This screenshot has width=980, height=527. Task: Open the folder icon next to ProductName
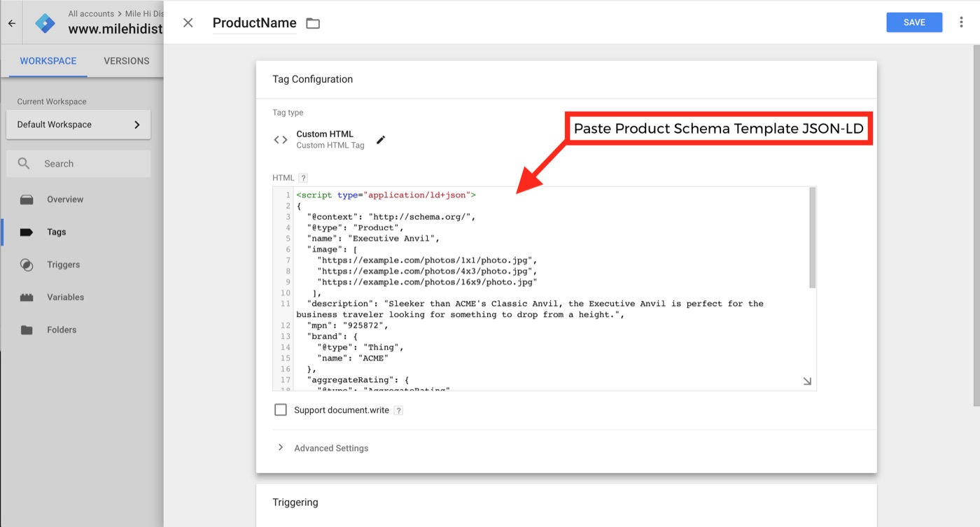click(313, 24)
